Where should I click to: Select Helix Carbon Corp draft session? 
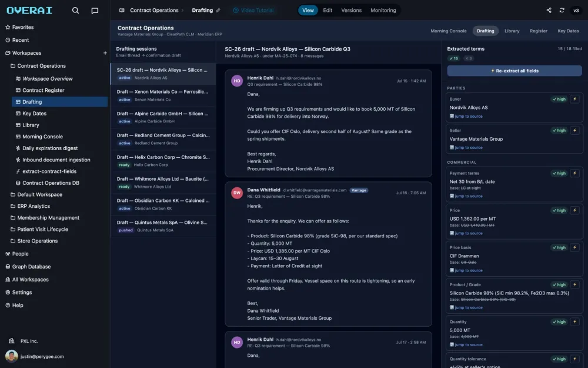(163, 161)
